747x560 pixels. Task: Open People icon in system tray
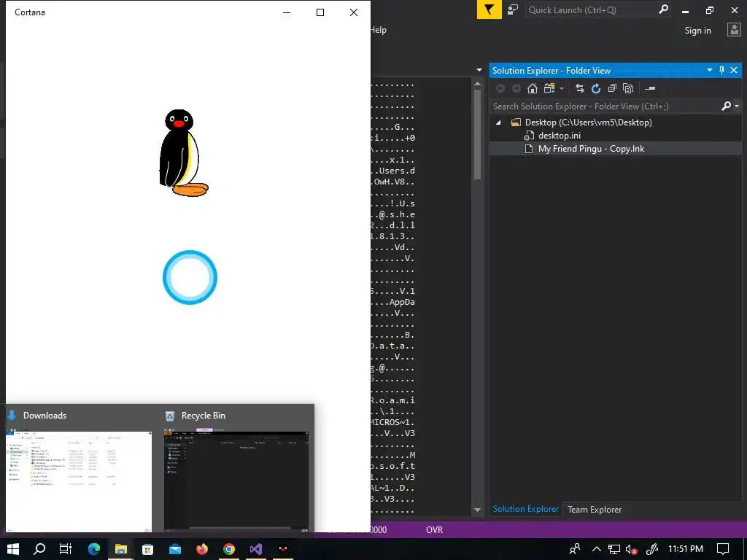[x=575, y=549]
